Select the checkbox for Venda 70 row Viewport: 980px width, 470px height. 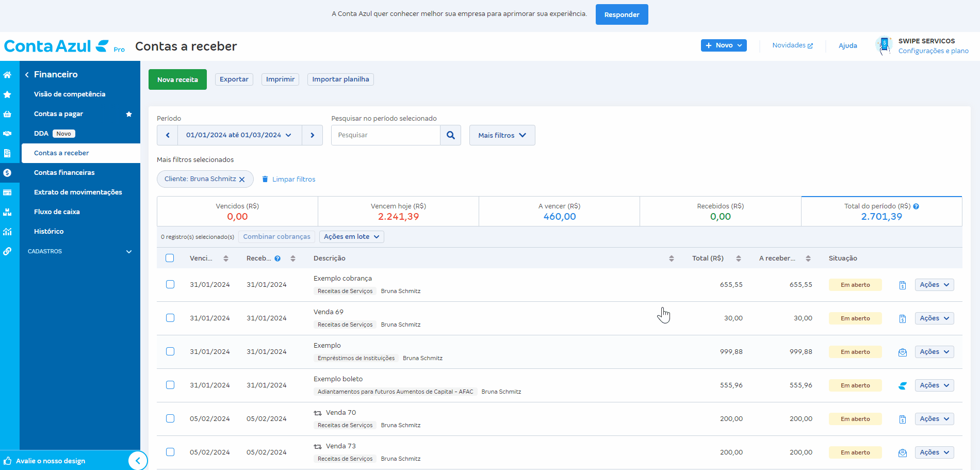170,418
